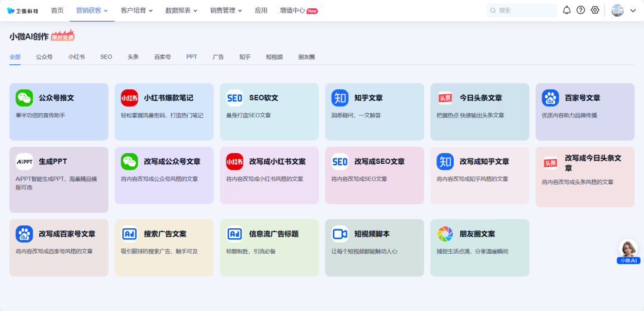Screen dimensions: 644x311
Task: Open the 小微AI assistant floating avatar
Action: (x=628, y=251)
